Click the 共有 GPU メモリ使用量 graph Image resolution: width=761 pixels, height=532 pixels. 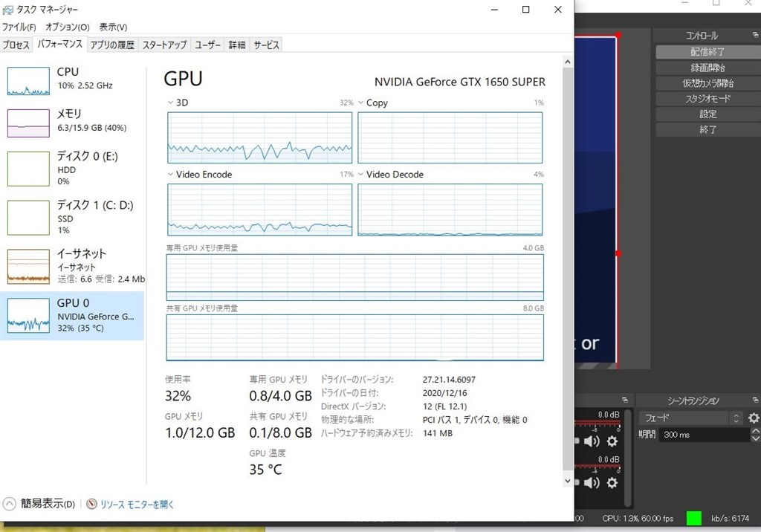click(354, 338)
